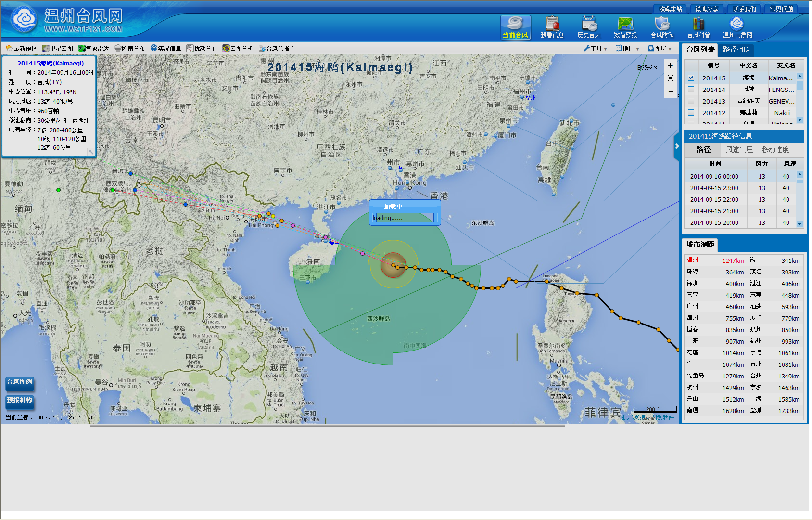
Task: Open the 台风科普 typhoon science icon
Action: click(698, 27)
